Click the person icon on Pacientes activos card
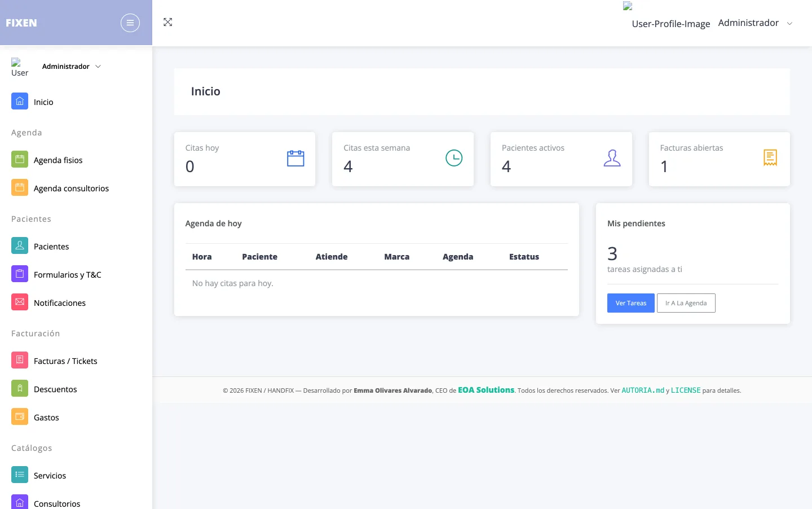Screen dimensions: 812x509 coord(612,158)
